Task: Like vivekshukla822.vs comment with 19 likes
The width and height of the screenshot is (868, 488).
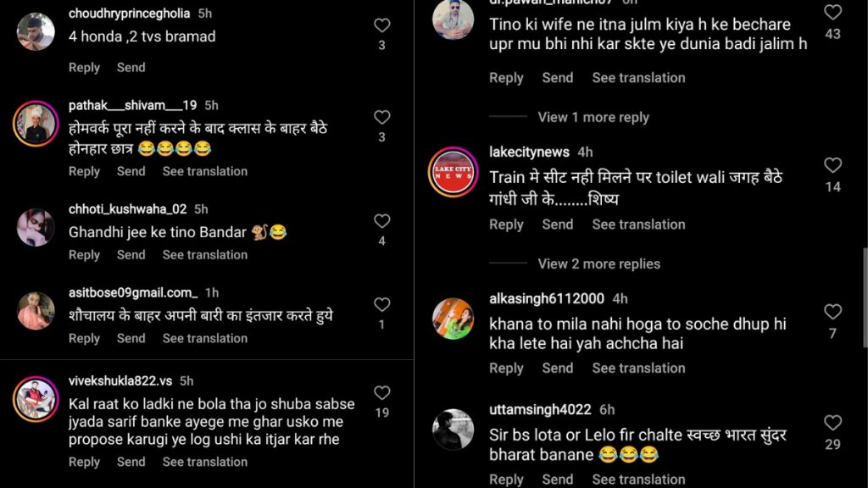Action: coord(382,393)
